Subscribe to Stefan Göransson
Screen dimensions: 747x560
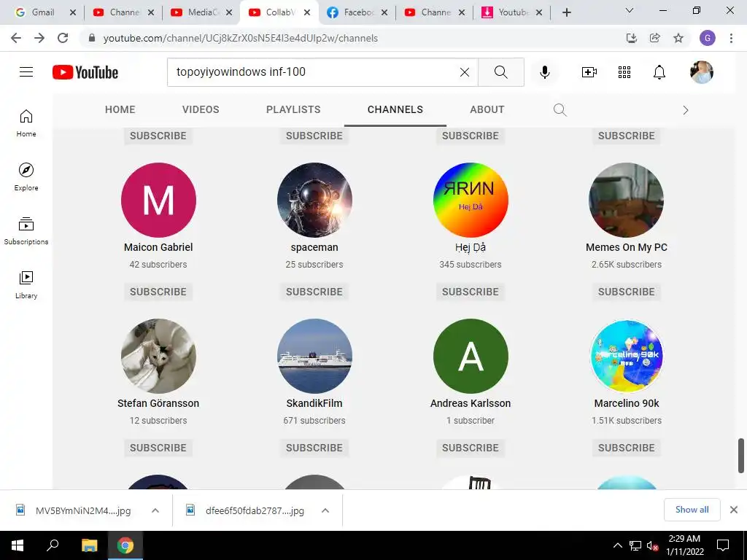[x=158, y=448]
